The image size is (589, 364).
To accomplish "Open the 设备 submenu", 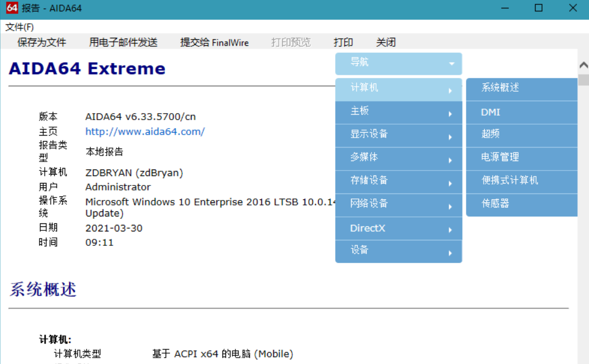I will tap(398, 252).
